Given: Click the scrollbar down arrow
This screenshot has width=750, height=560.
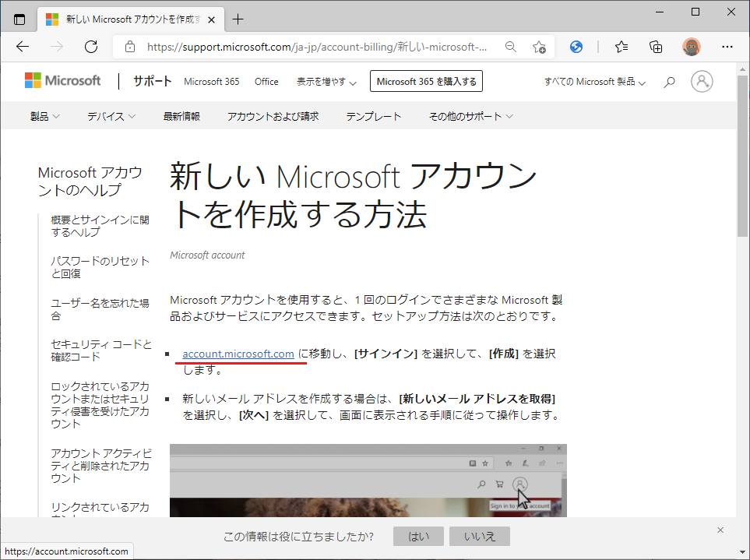Looking at the screenshot, I should click(742, 553).
